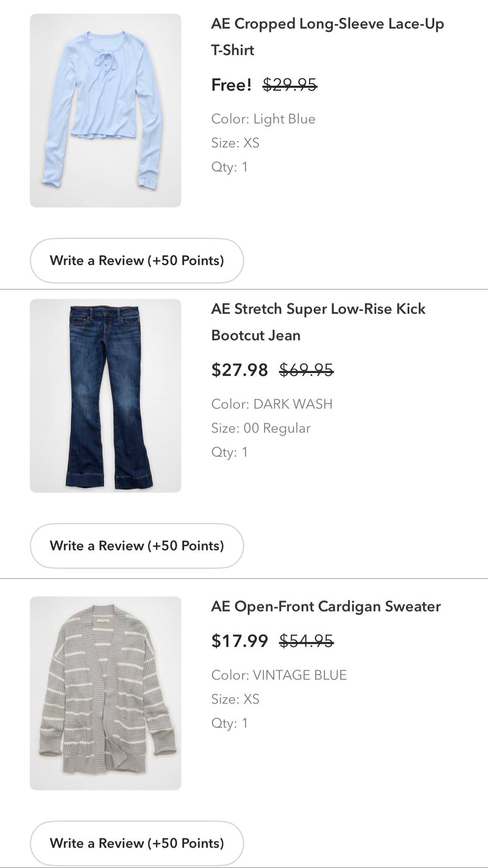Tap the crossed-out $69.95 original price
The image size is (488, 868).
click(307, 369)
